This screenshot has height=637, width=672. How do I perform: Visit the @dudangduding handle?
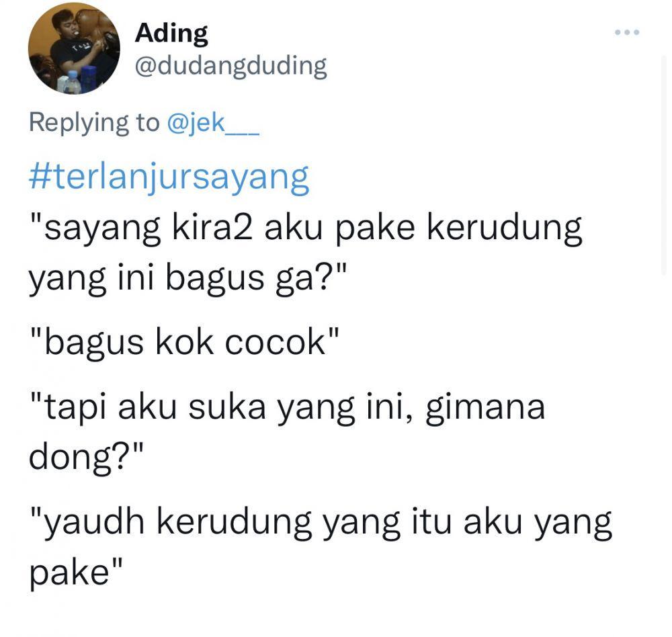coord(231,67)
